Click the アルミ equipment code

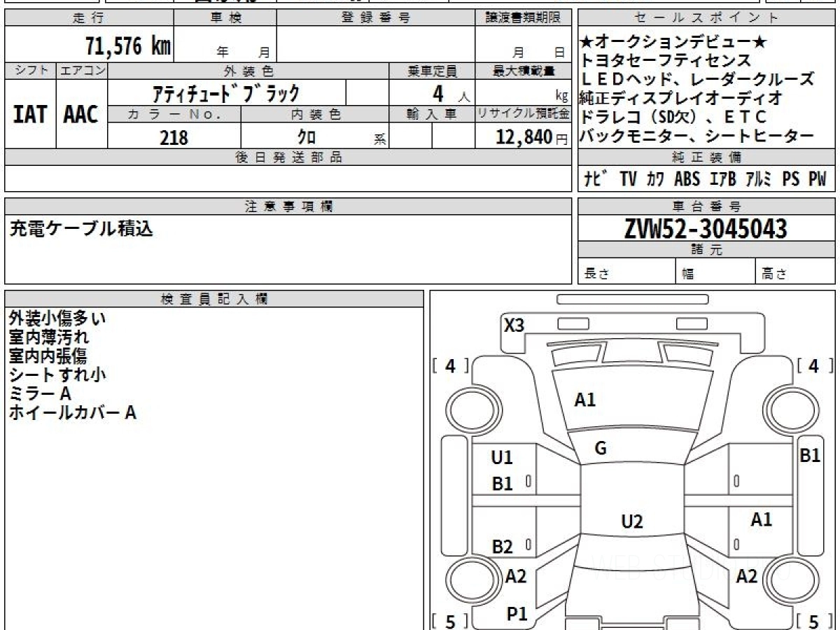[x=758, y=179]
